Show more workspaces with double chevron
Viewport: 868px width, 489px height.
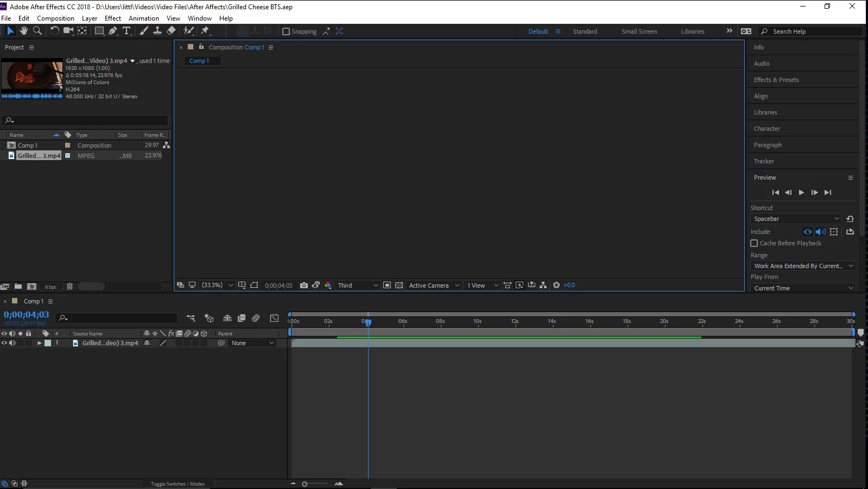tap(729, 31)
